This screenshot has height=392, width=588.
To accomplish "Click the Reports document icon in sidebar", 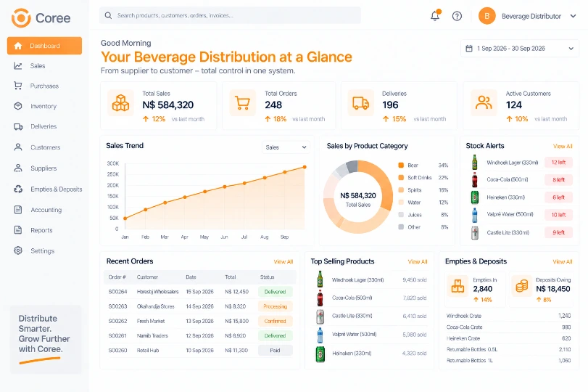I will click(x=18, y=230).
